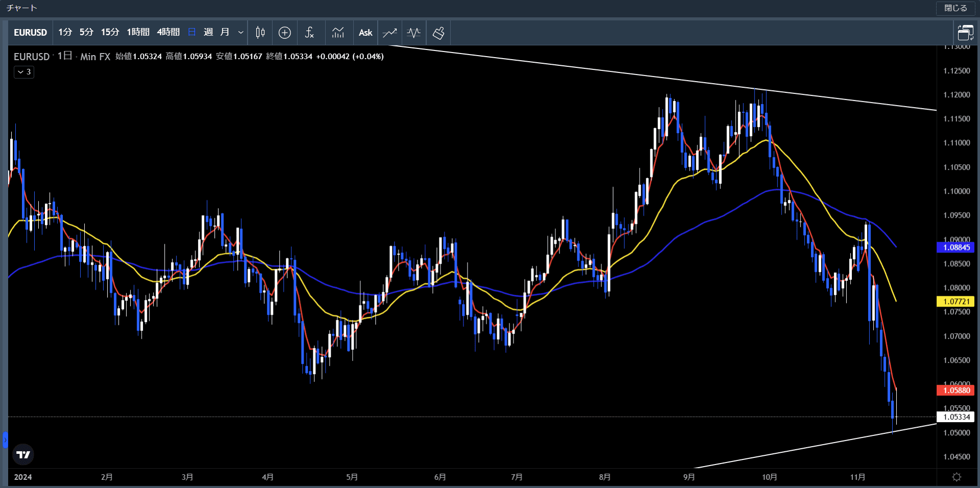Select the 週 weekly timeframe
The image size is (980, 488).
coord(208,33)
